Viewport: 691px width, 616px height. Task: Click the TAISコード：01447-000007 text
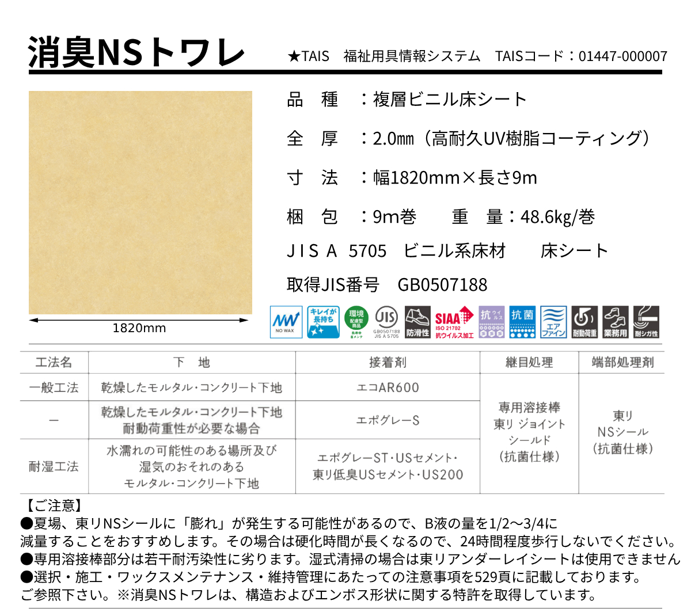point(581,56)
